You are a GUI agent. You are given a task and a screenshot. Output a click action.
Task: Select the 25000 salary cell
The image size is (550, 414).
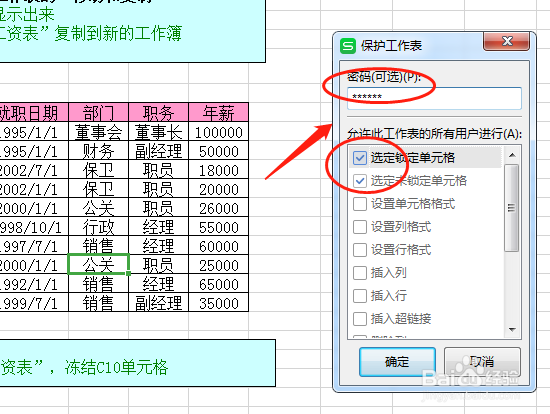[219, 264]
